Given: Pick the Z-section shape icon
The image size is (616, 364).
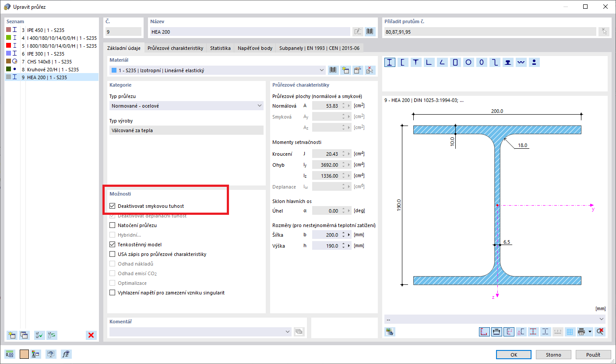Looking at the screenshot, I should [494, 62].
